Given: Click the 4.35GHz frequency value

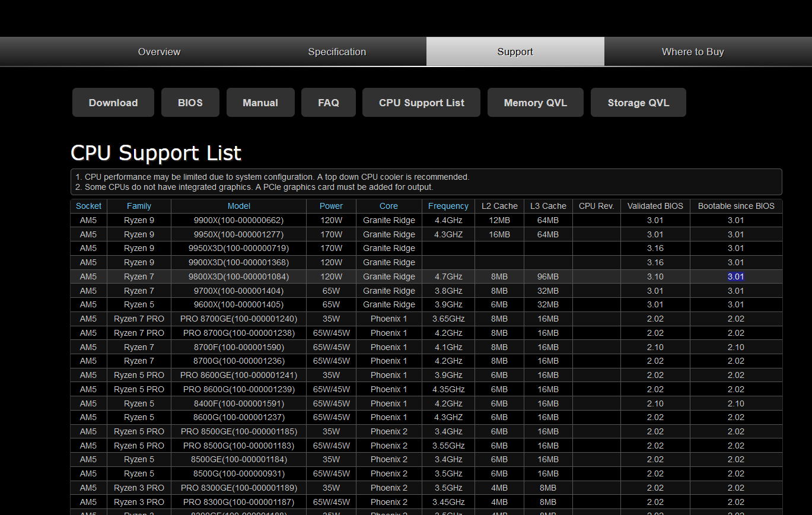Looking at the screenshot, I should [x=448, y=389].
